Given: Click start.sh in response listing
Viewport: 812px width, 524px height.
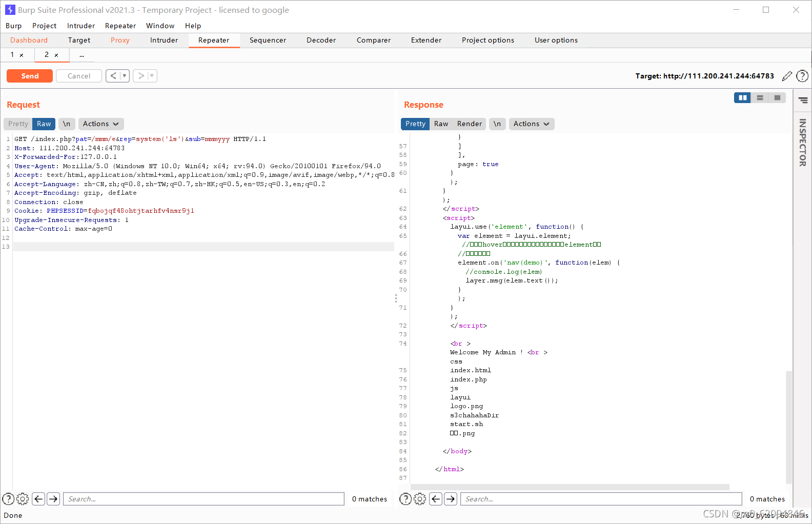Looking at the screenshot, I should click(x=466, y=424).
